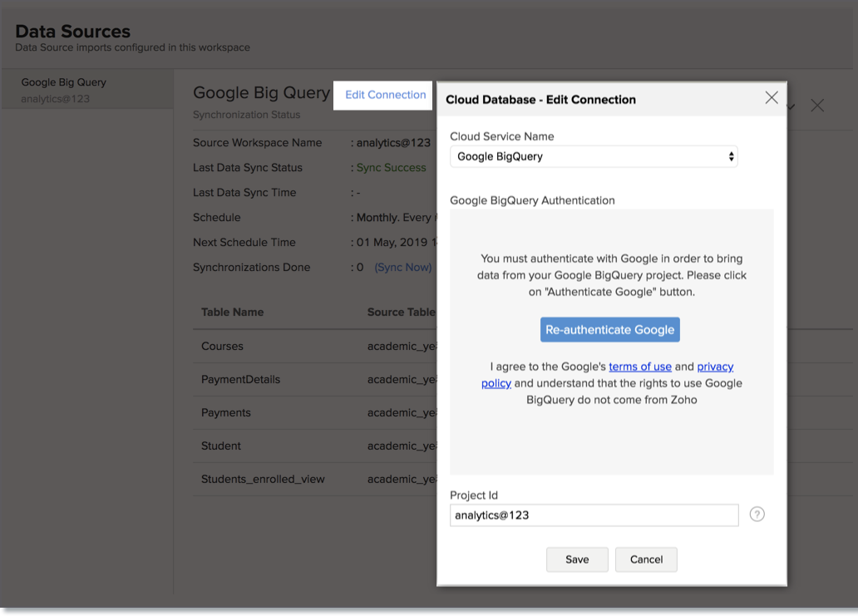Cancel the Edit Connection dialog

[x=646, y=559]
